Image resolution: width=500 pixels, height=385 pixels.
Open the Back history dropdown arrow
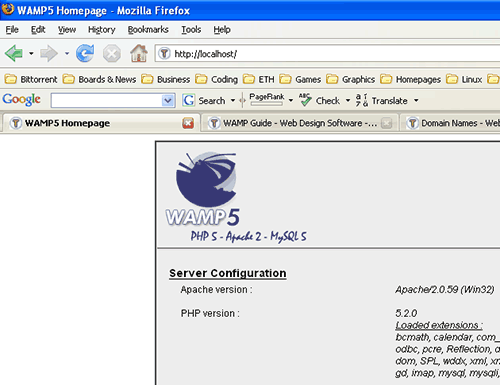(x=31, y=53)
